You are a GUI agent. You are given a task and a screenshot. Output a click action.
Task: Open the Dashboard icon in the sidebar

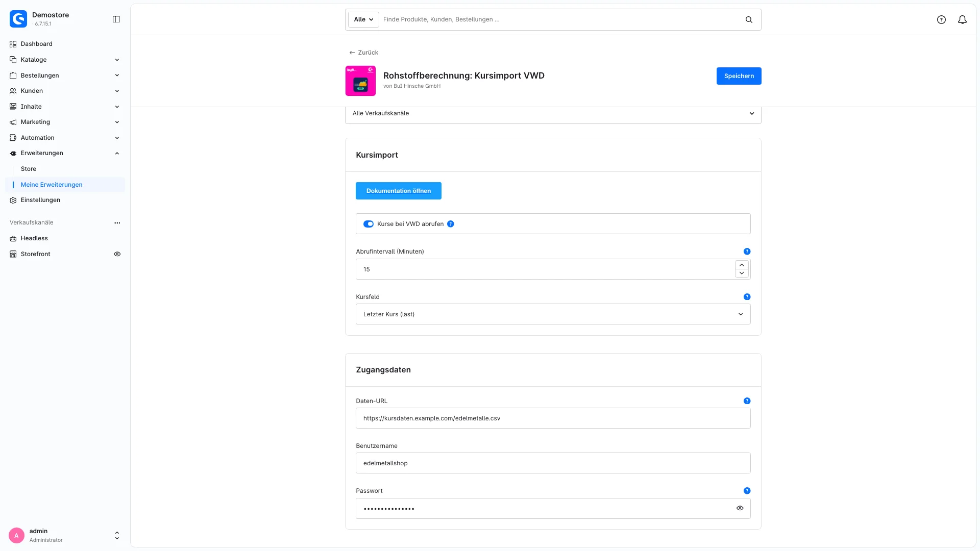pos(13,44)
